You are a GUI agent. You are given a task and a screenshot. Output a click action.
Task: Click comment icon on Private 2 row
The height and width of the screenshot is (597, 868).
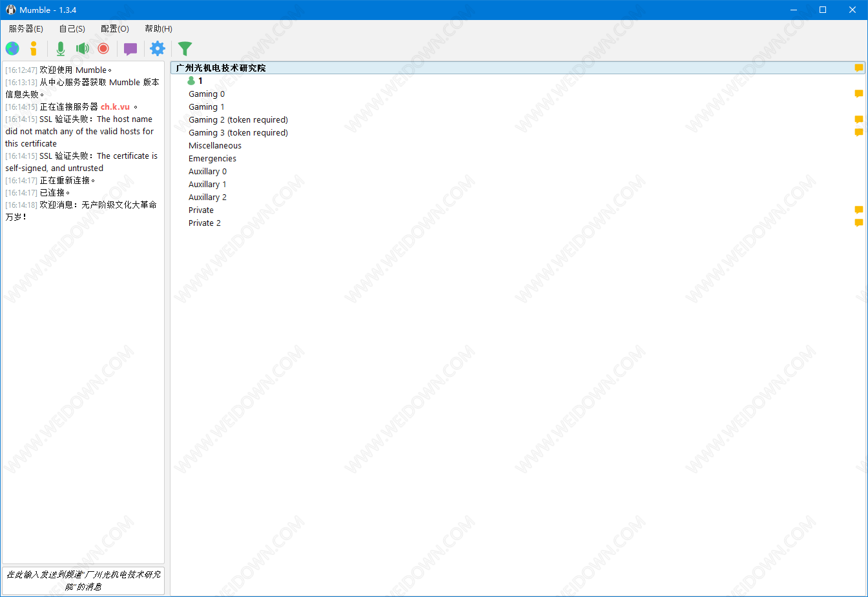[x=858, y=223]
